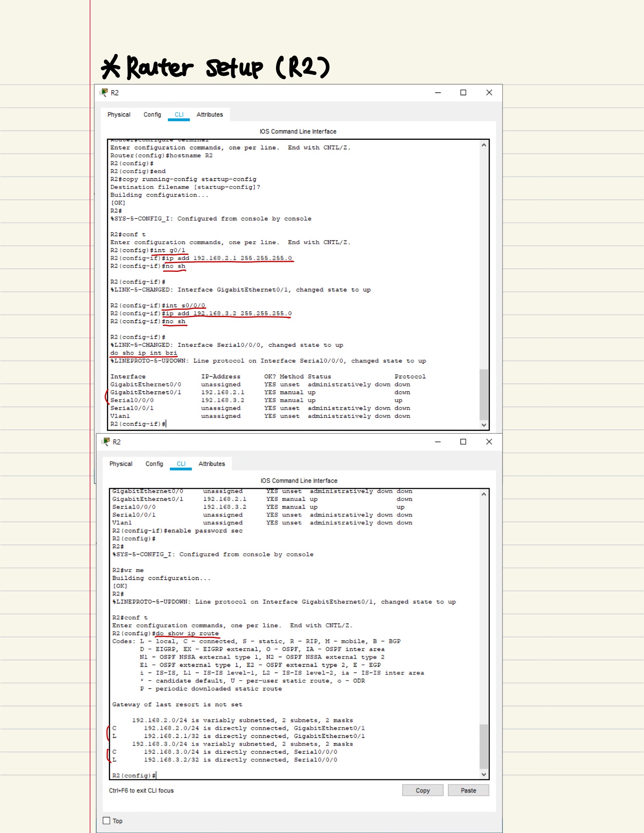Open Attributes tab in lower R2 window
Screen dimensions: 644x833
click(x=212, y=464)
